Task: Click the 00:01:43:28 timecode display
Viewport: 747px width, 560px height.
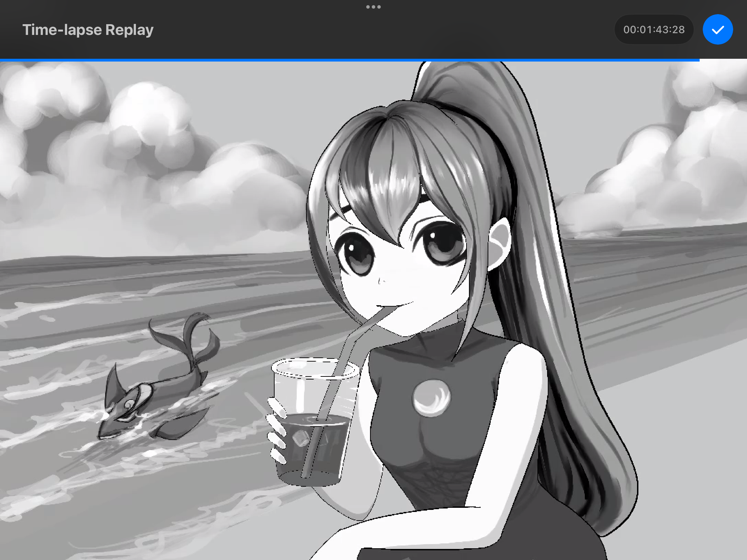Action: [654, 30]
